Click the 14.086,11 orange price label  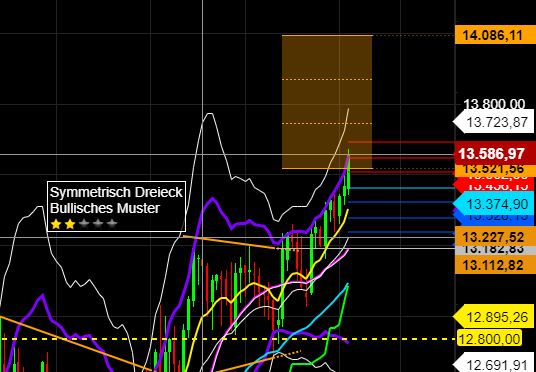[495, 35]
